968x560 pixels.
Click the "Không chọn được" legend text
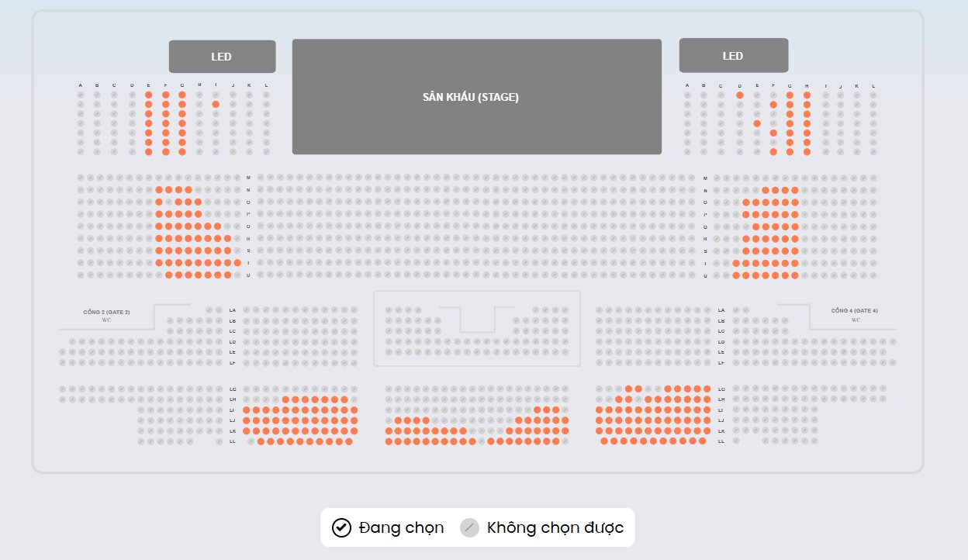point(555,527)
